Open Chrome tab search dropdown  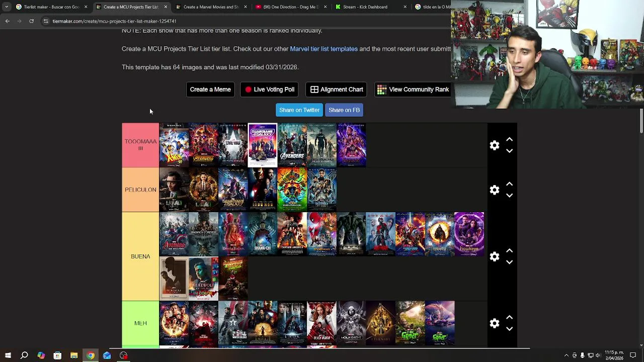[7, 7]
